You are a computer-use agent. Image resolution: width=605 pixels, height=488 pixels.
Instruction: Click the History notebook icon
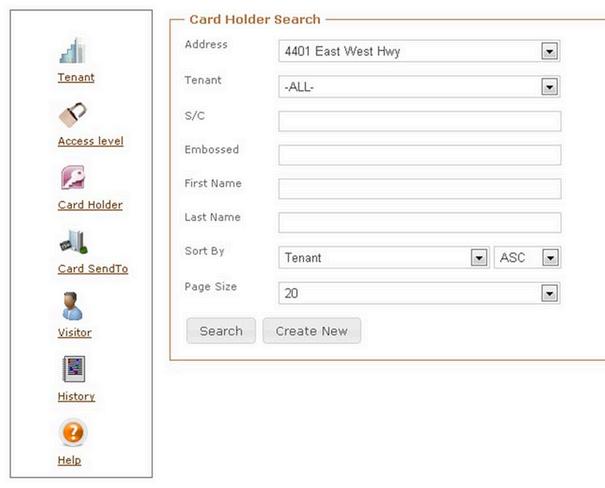pos(74,370)
